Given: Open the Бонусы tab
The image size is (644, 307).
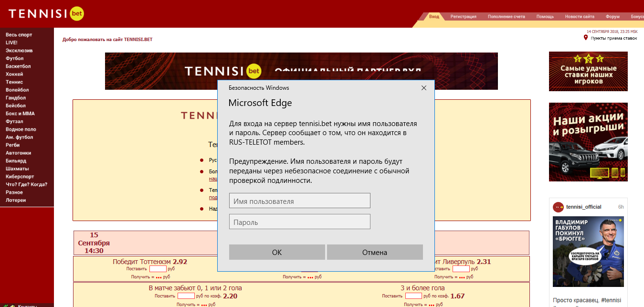Looking at the screenshot, I should click(x=637, y=17).
